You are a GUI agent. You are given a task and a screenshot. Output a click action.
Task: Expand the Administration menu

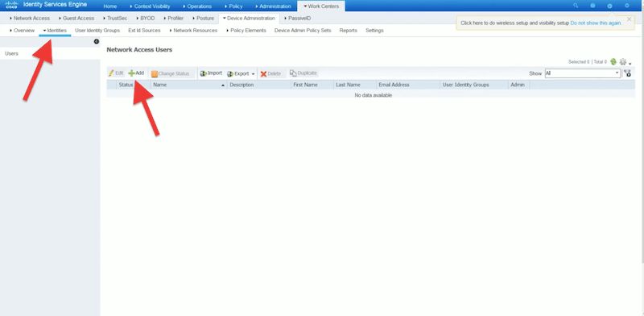tap(273, 6)
